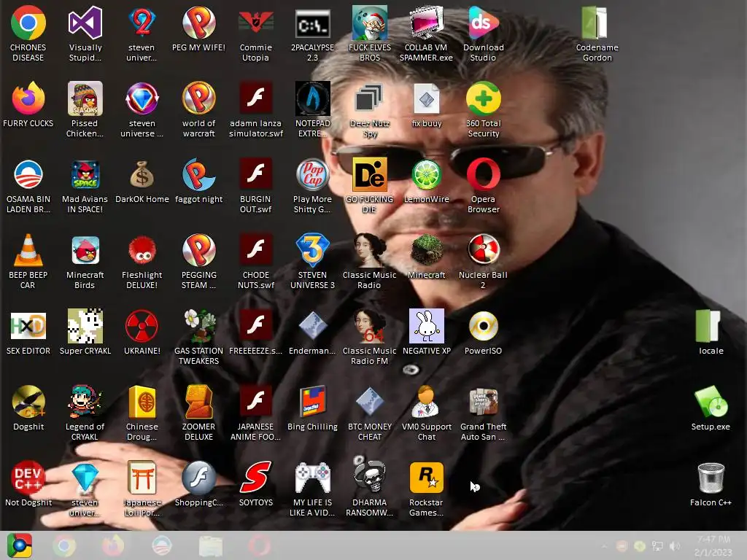Image resolution: width=747 pixels, height=560 pixels.
Task: Open the GAS STATION TWEAKERS icon
Action: coord(198,326)
